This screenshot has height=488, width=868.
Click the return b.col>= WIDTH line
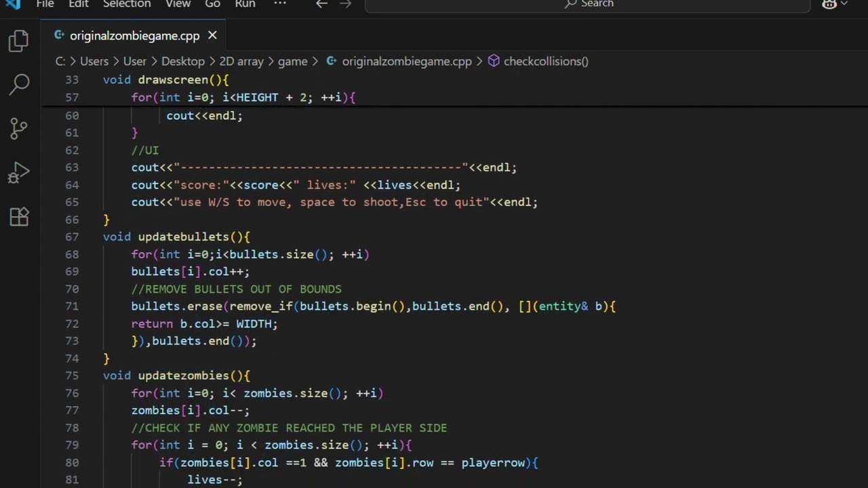pos(205,323)
